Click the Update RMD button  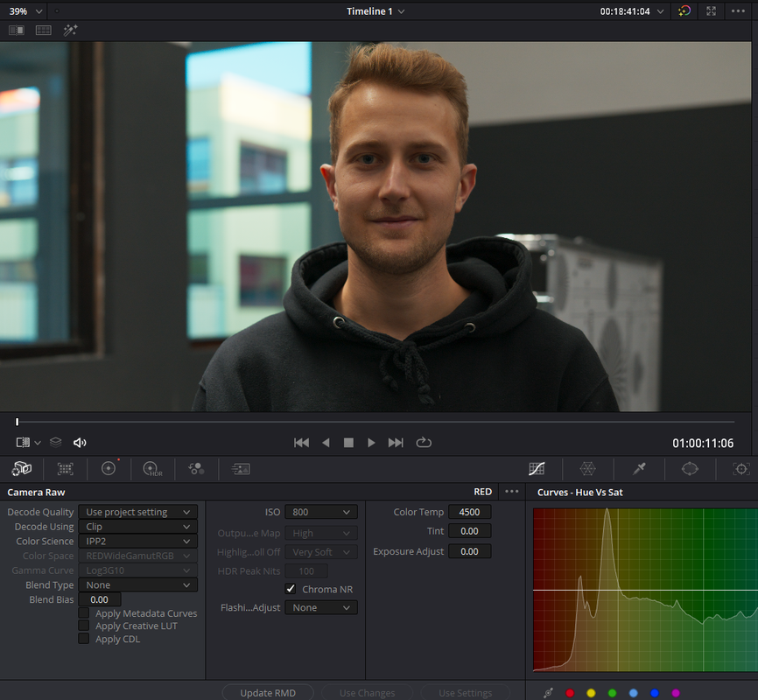(268, 692)
